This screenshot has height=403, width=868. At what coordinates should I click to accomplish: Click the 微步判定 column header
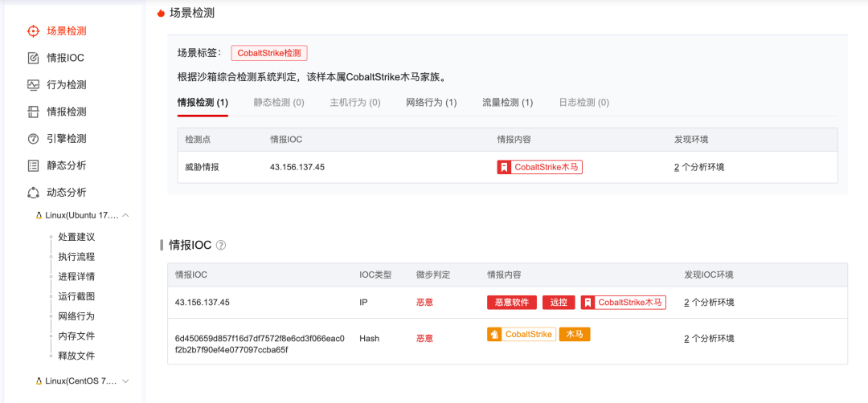pyautogui.click(x=433, y=275)
